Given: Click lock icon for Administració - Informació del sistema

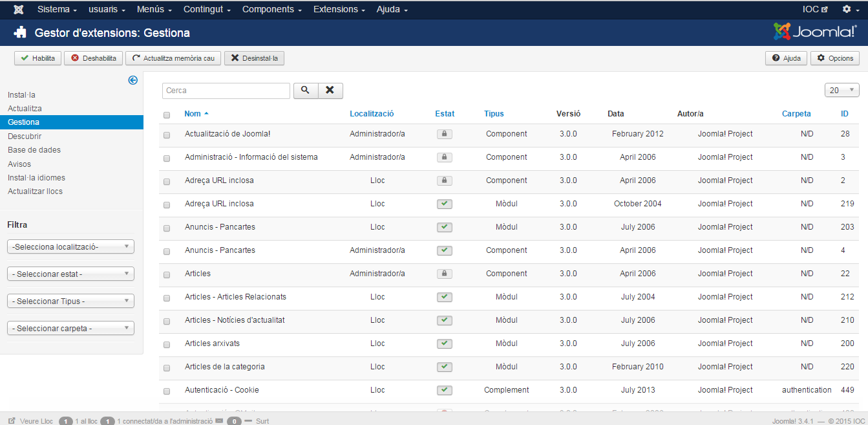Looking at the screenshot, I should (444, 157).
